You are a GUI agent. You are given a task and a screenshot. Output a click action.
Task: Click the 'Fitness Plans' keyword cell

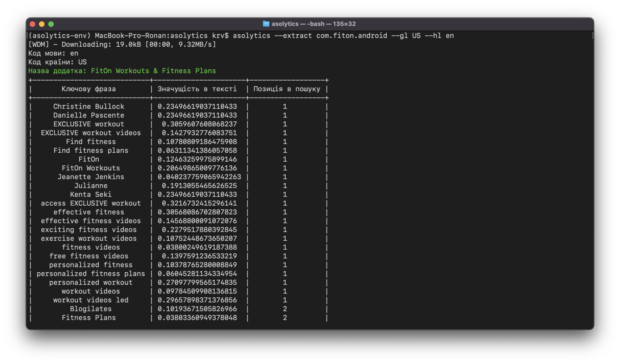(89, 318)
